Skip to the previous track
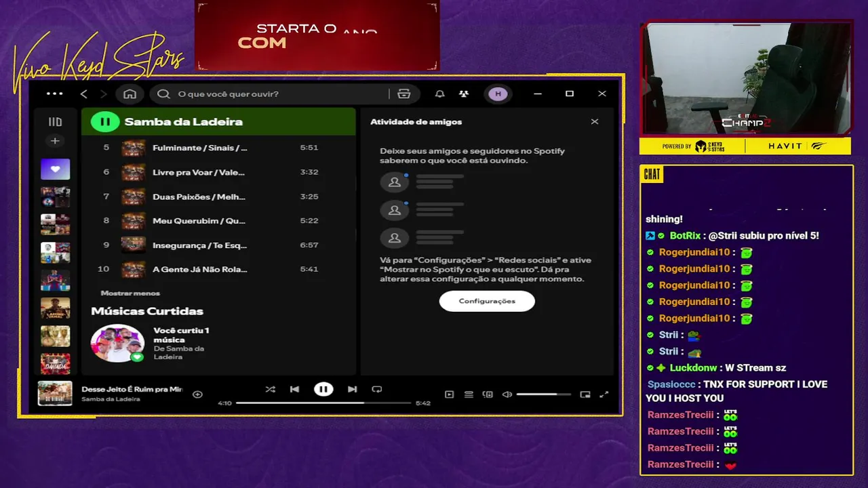The image size is (868, 488). [x=294, y=389]
